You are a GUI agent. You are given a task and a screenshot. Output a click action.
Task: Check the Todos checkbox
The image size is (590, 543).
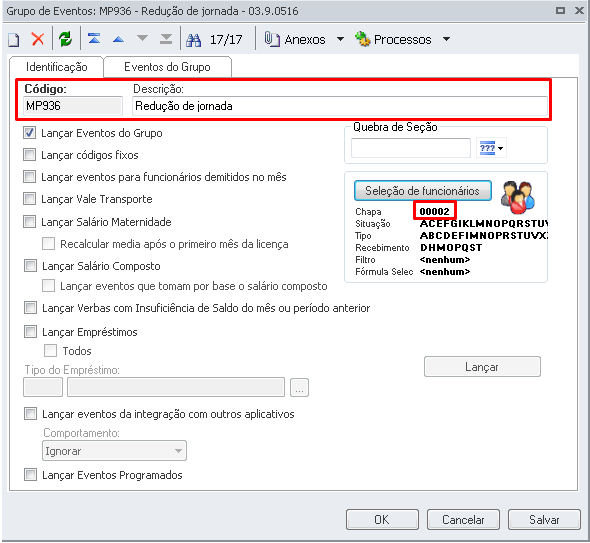click(x=50, y=350)
